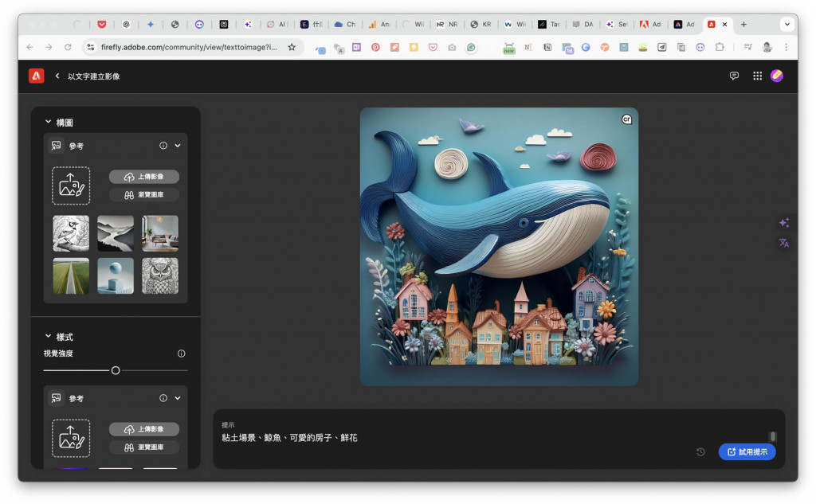
Task: Click 瀏覽圖庫 under the 構圖 reference
Action: point(144,195)
